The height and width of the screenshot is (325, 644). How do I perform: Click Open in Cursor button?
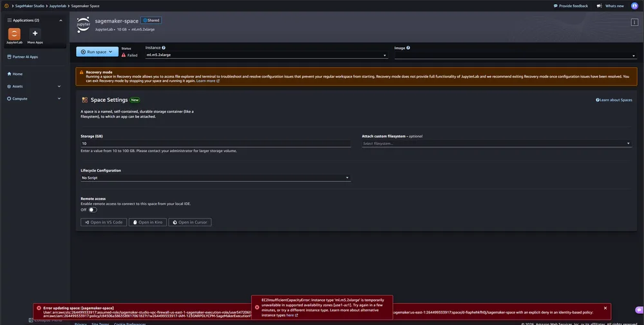coord(190,222)
